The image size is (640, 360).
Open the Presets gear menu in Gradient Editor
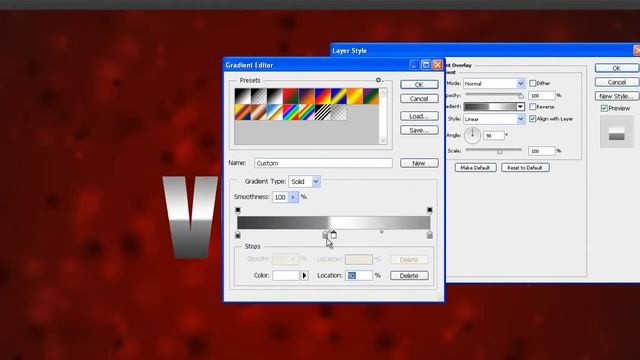tap(379, 80)
